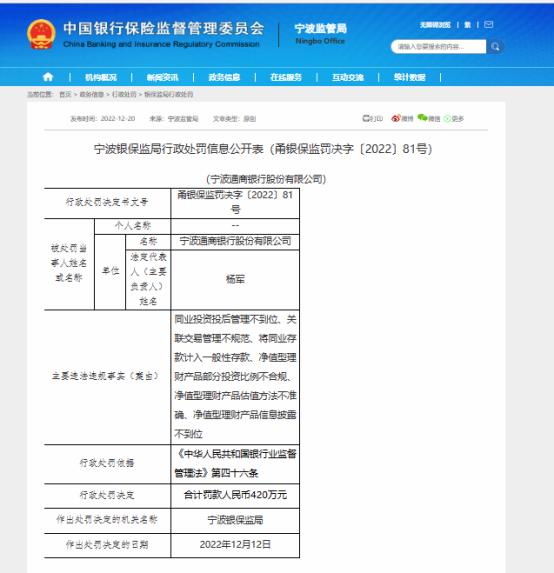This screenshot has width=554, height=573.
Task: Click the 无障碍浏览 accessibility link
Action: [x=435, y=25]
